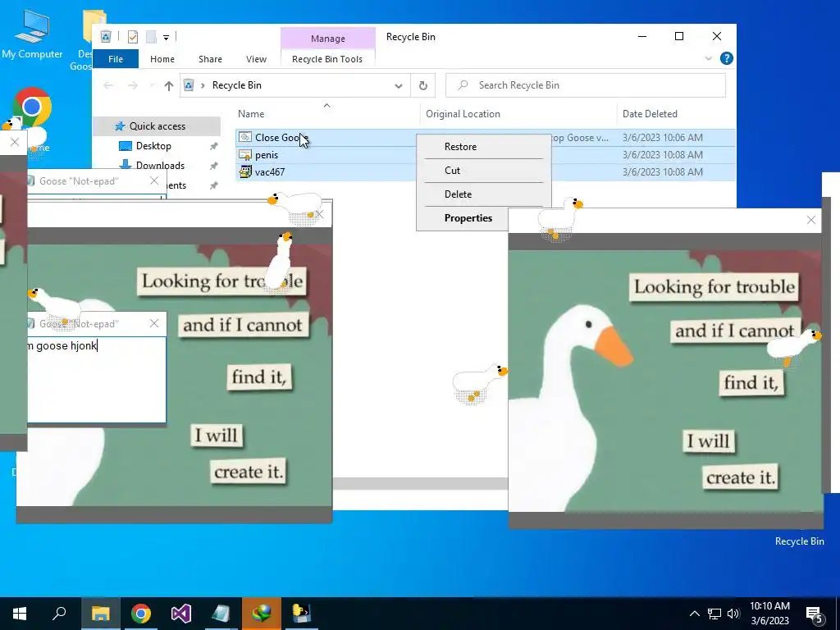Refresh the Recycle Bin view
The image size is (840, 630).
pos(422,85)
